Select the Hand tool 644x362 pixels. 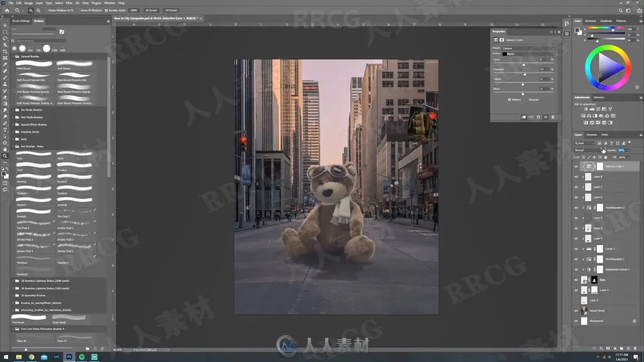(5, 149)
